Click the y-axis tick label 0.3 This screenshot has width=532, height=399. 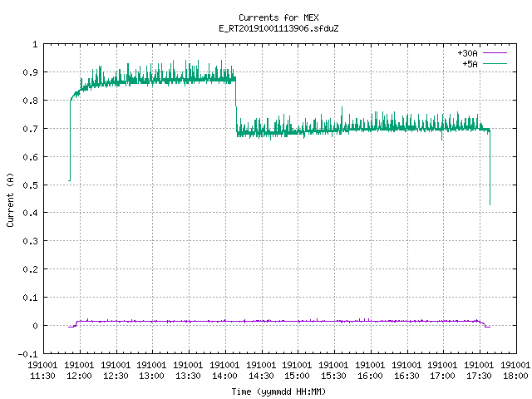coord(30,241)
